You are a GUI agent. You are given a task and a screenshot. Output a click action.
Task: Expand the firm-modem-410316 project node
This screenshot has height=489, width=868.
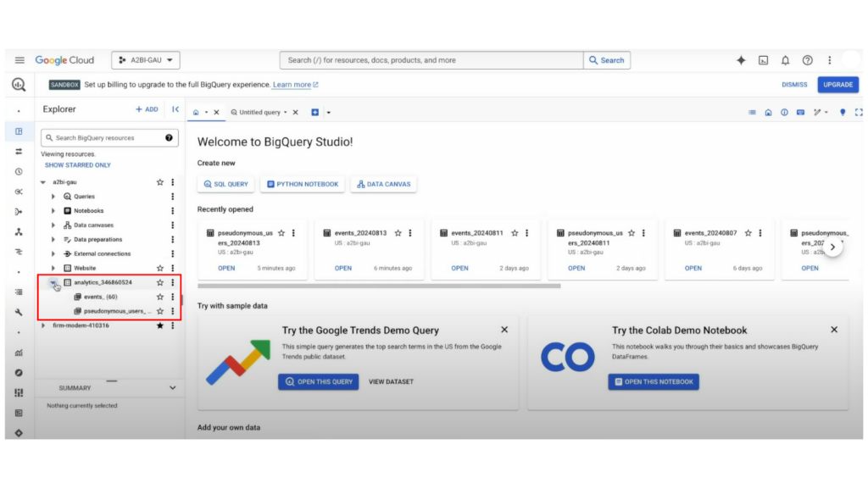[x=43, y=325]
